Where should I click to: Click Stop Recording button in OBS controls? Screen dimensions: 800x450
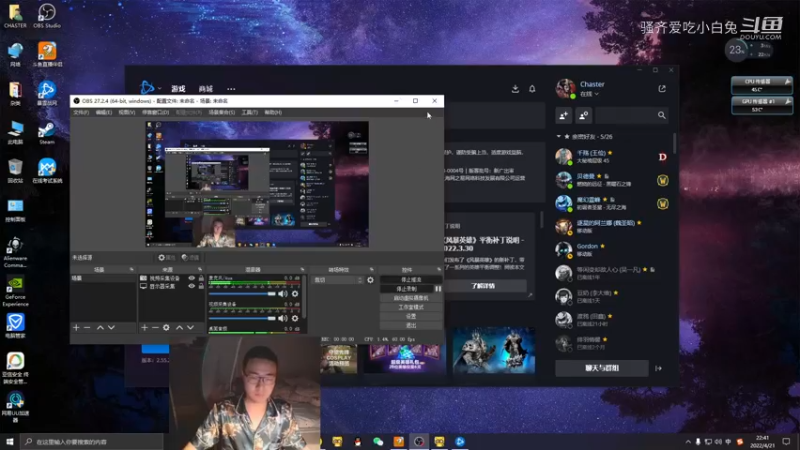pyautogui.click(x=407, y=289)
